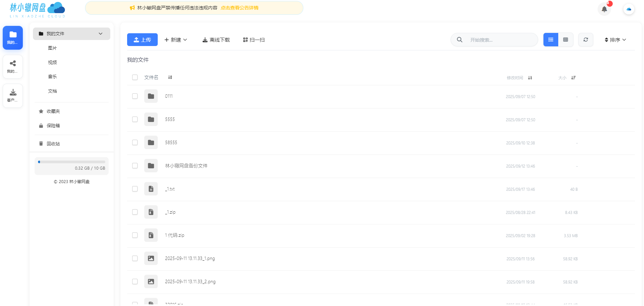The height and width of the screenshot is (306, 644).
Task: Open the 回收站 recycle bin
Action: [53, 143]
